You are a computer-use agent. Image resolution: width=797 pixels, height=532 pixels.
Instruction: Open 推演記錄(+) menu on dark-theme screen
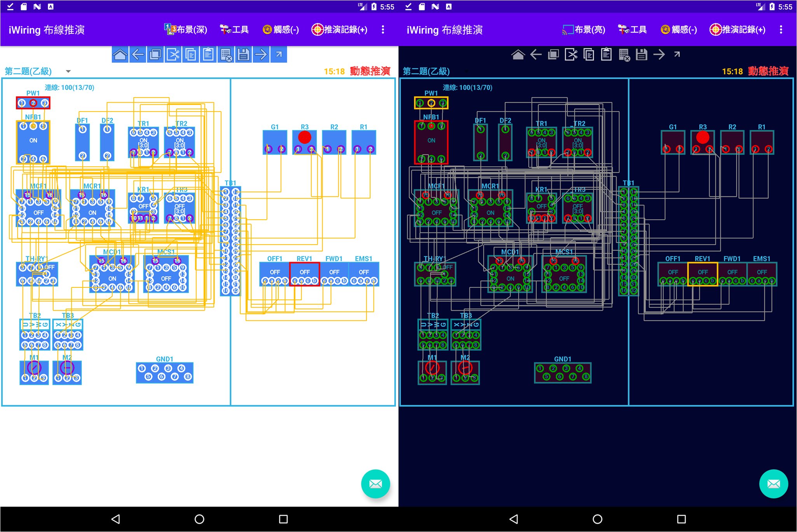[738, 30]
